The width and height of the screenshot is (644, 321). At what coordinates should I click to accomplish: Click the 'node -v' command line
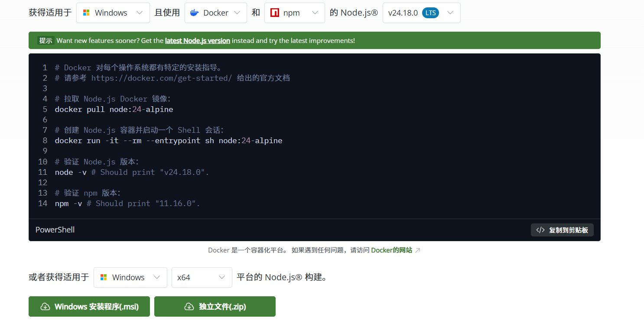[132, 172]
